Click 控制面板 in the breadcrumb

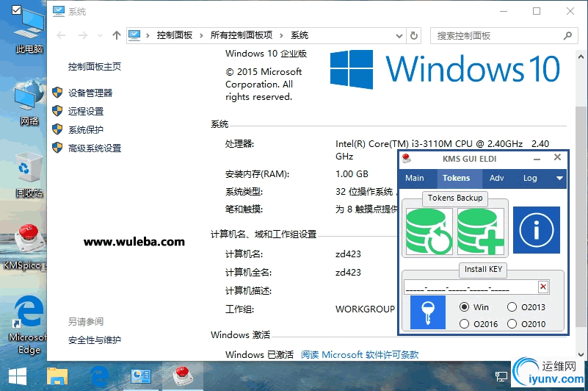pos(175,35)
